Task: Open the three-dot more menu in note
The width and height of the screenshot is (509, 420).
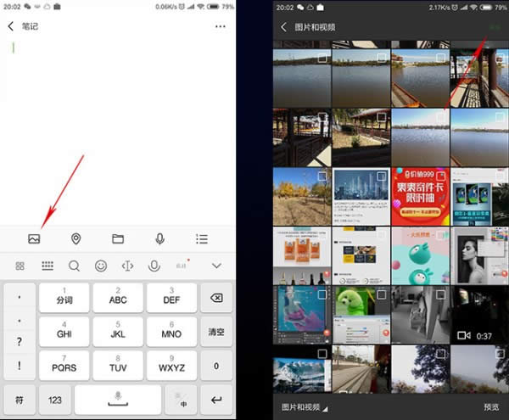Action: point(221,26)
